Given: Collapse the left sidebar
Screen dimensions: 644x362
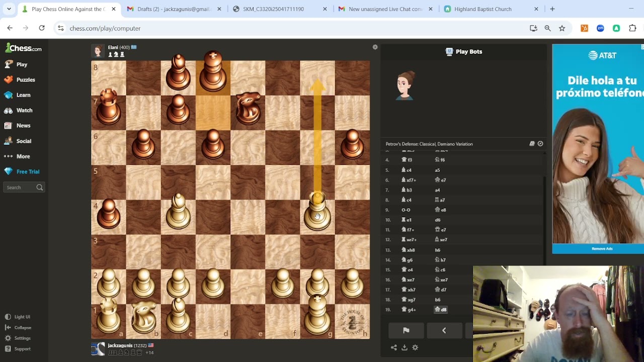Looking at the screenshot, I should point(18,327).
